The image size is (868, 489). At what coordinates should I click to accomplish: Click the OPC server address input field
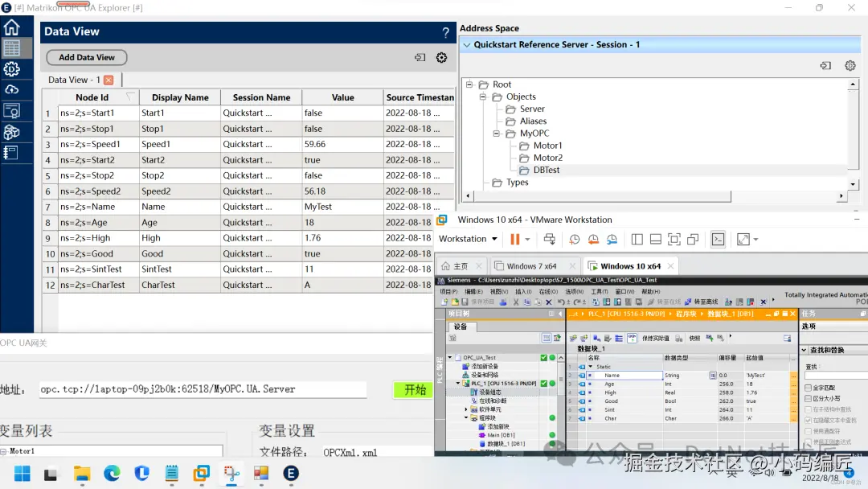pos(203,389)
